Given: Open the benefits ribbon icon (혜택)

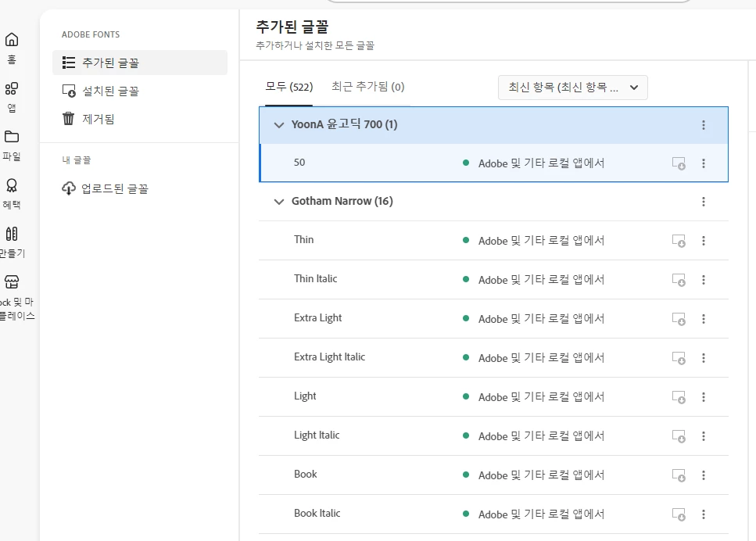Looking at the screenshot, I should tap(12, 185).
